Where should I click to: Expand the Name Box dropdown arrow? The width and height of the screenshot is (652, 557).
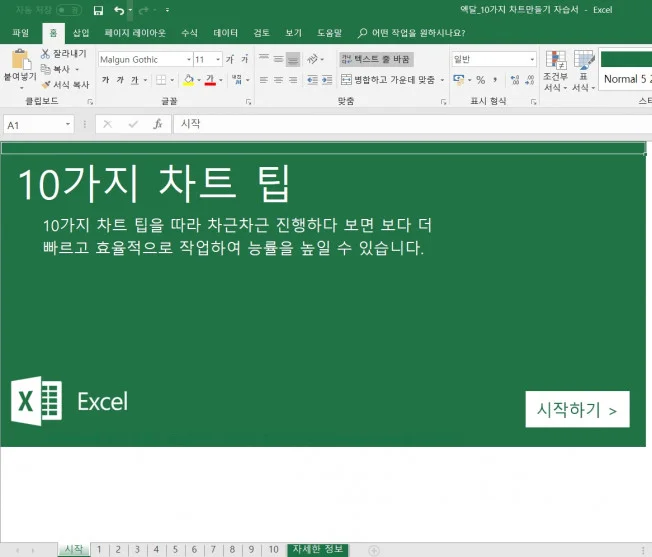pos(68,124)
